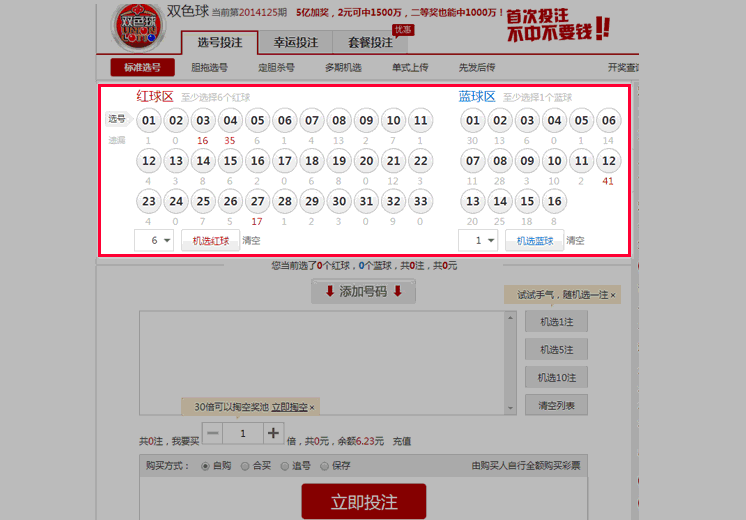The image size is (746, 520).
Task: Open the 单式上传 sub-tab
Action: [410, 68]
